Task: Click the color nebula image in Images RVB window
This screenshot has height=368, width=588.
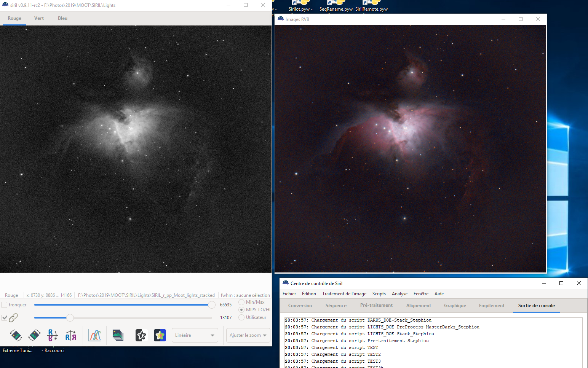Action: coord(411,149)
